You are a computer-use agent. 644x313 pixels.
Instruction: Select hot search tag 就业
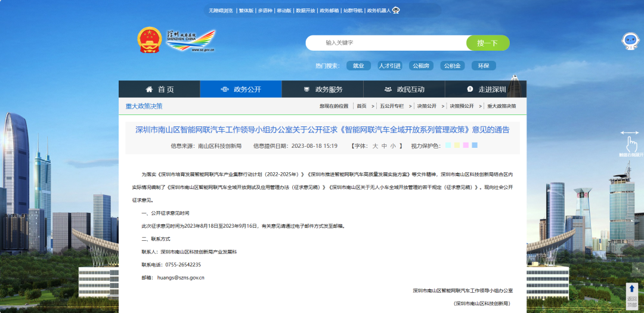358,66
